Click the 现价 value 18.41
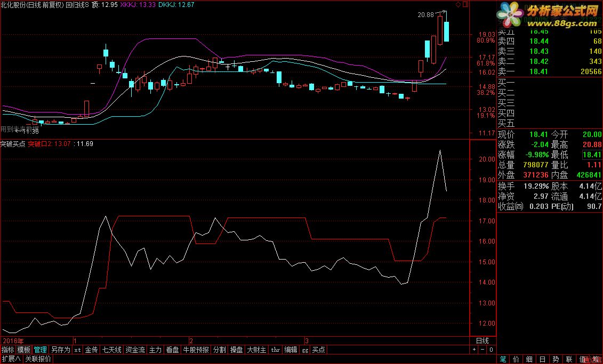603x364 pixels. coord(538,134)
